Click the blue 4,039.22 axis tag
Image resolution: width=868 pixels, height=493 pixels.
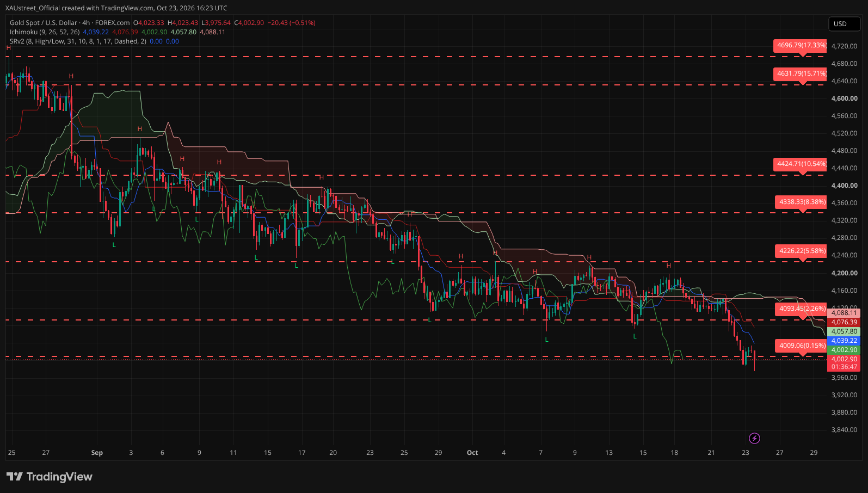click(844, 341)
